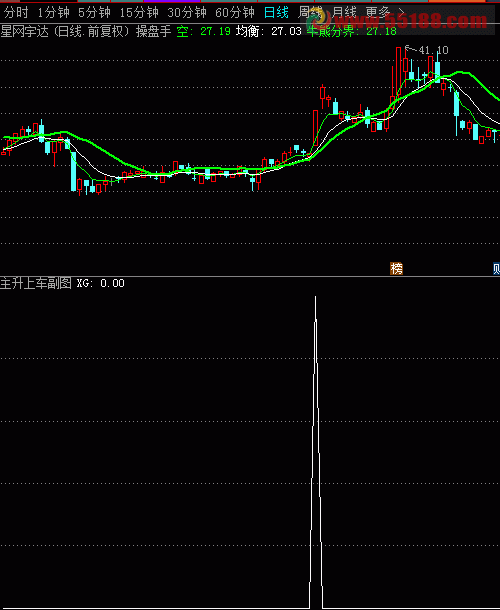Select the 15分钟 period tab
The width and height of the screenshot is (500, 610).
[x=139, y=13]
